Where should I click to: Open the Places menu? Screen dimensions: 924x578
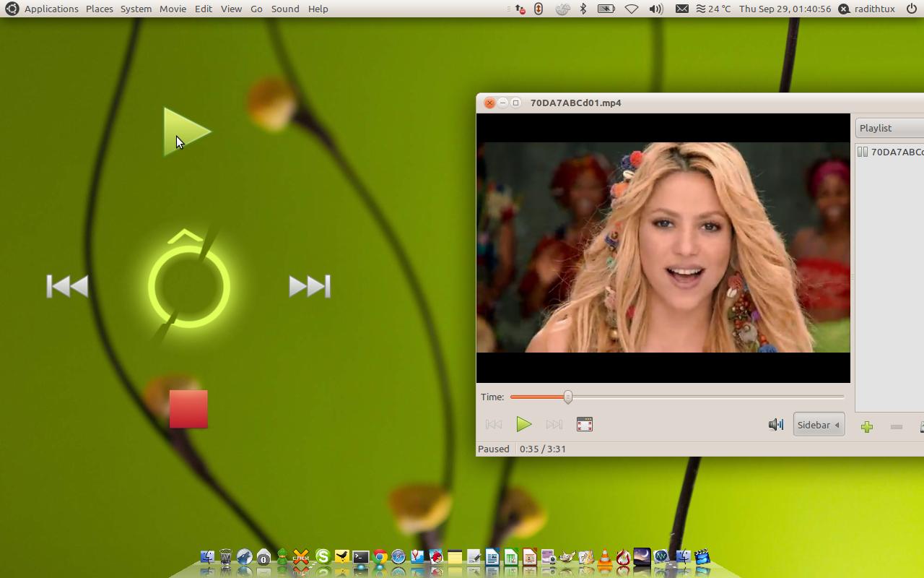tap(100, 9)
